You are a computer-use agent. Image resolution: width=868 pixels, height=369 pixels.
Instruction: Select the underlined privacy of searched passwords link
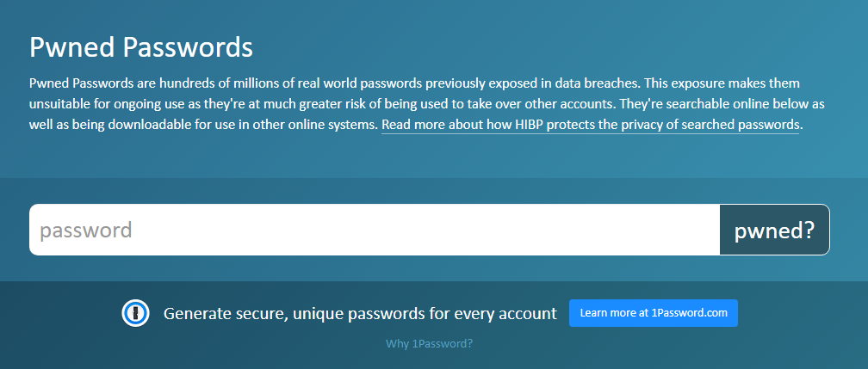pyautogui.click(x=590, y=125)
